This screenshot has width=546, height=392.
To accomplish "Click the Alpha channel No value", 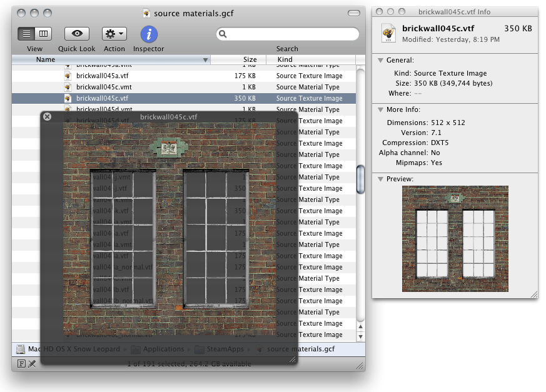I will tap(435, 153).
